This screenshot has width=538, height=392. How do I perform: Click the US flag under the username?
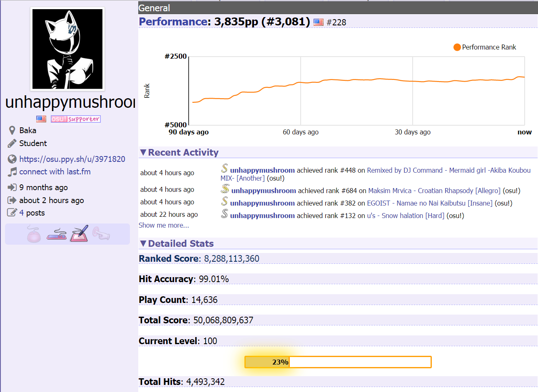pyautogui.click(x=41, y=119)
